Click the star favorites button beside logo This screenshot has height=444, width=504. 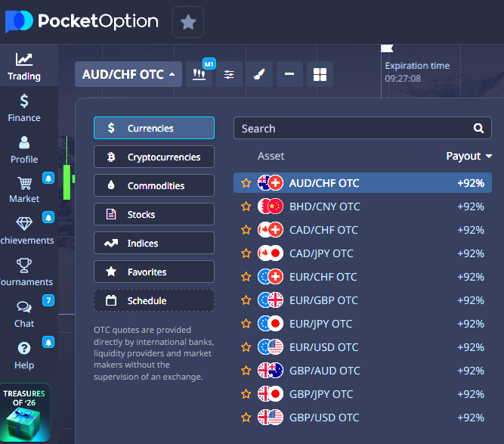(188, 22)
